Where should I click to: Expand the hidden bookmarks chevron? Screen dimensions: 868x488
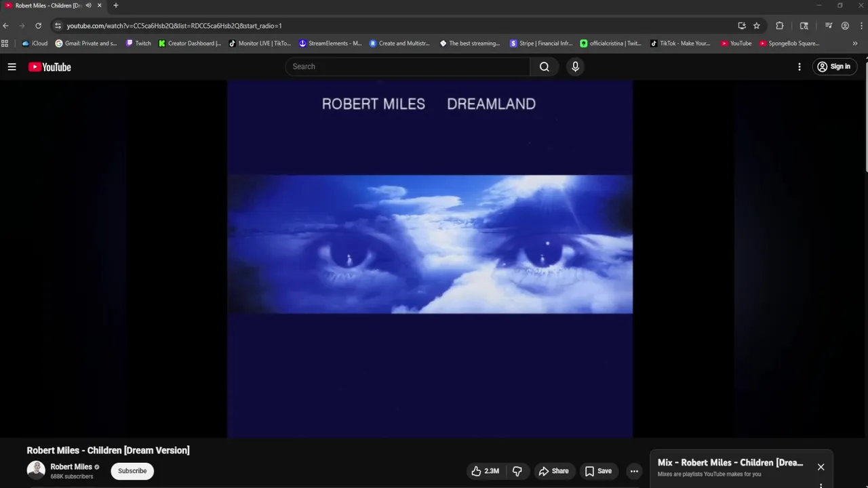point(854,43)
